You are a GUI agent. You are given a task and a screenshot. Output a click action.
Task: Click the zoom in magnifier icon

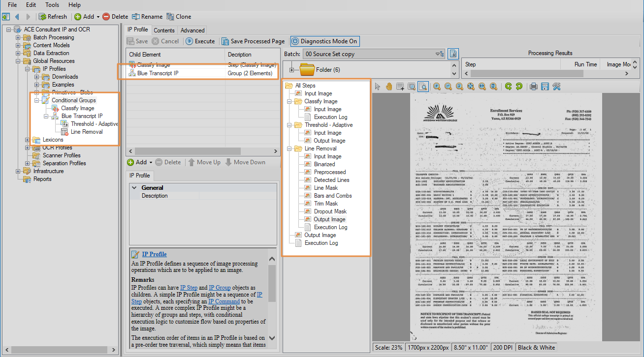tap(437, 87)
